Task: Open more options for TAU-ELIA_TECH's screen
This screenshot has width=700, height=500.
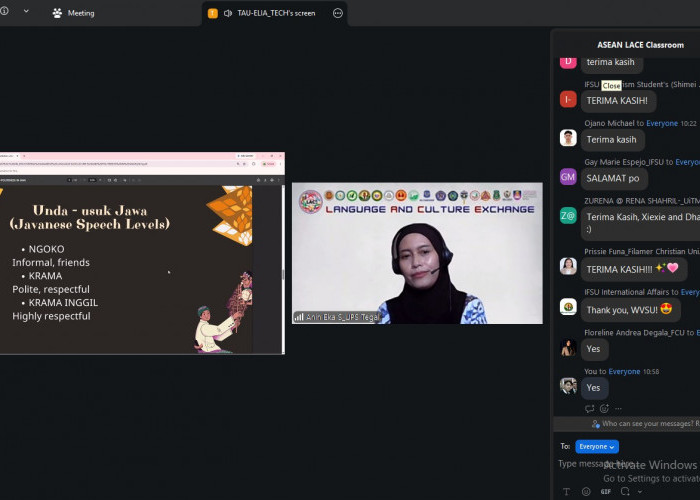Action: 338,13
